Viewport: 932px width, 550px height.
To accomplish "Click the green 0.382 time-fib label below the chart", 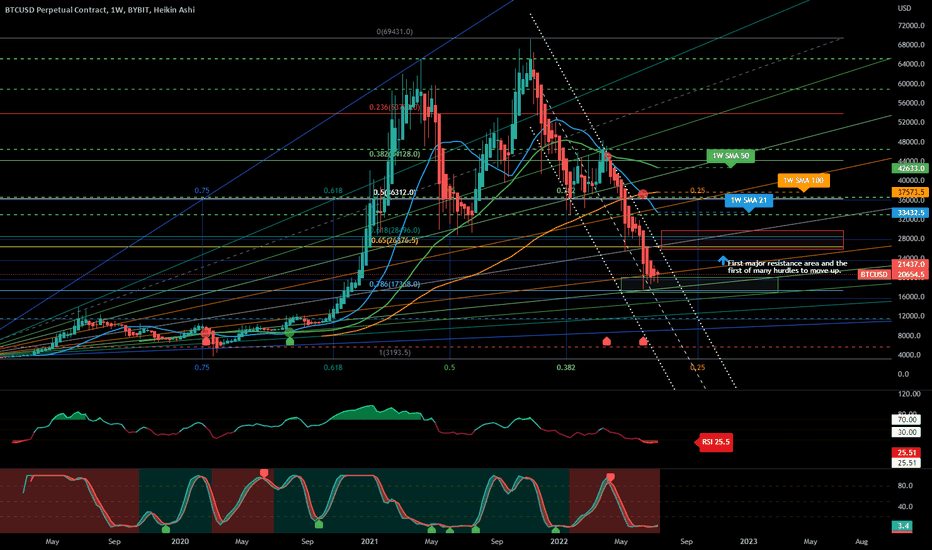I will pos(566,367).
